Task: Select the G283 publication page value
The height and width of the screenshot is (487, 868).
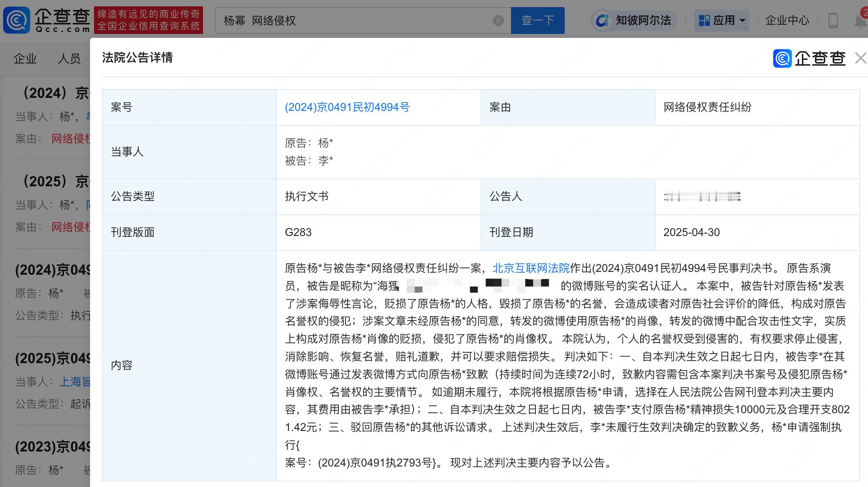Action: point(298,232)
